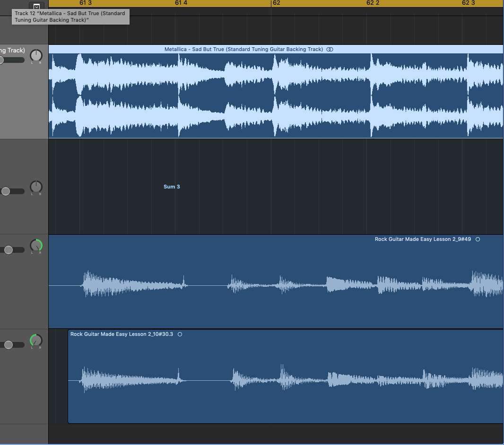Click the circle icon next to Lesson 2_10#30.3 region name
The image size is (504, 445).
point(180,334)
